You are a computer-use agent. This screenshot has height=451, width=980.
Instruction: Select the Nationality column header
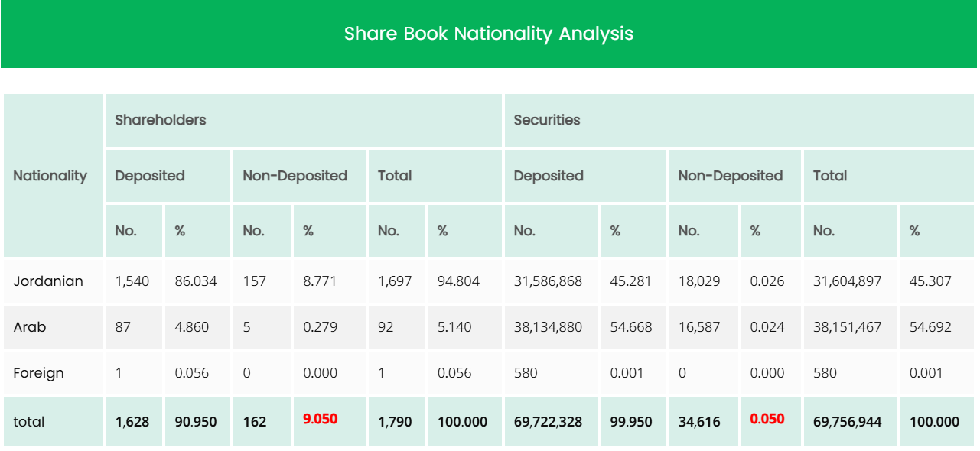click(x=50, y=176)
